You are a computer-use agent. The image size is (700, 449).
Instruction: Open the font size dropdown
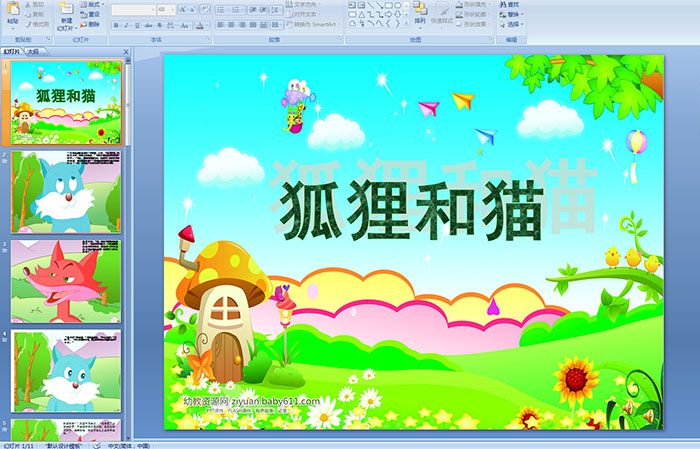pyautogui.click(x=166, y=10)
